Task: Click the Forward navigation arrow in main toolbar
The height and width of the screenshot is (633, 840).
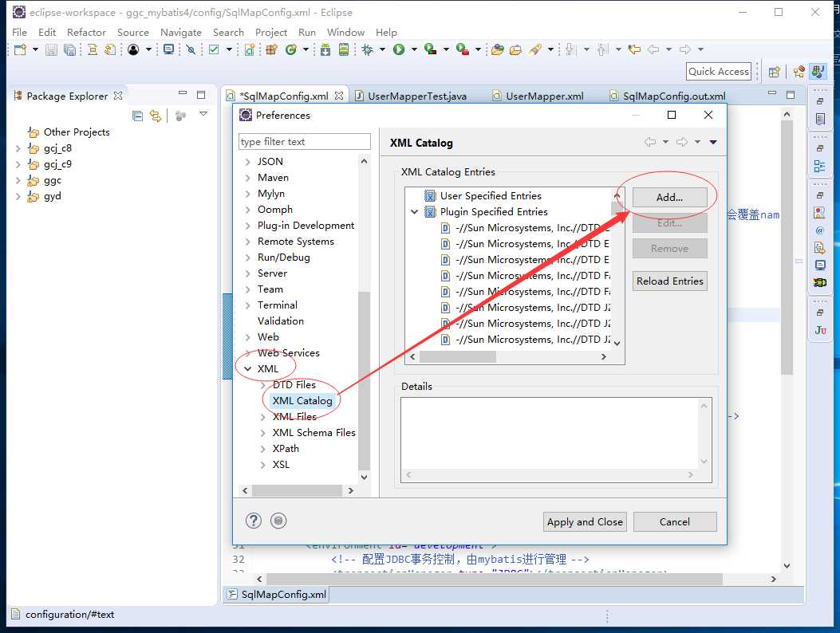Action: (685, 49)
